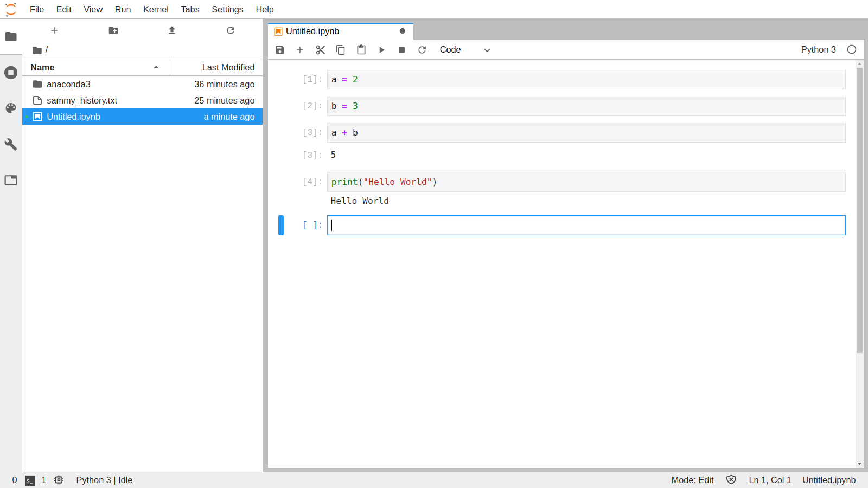Click the scrollbar down arrow

pyautogui.click(x=859, y=464)
